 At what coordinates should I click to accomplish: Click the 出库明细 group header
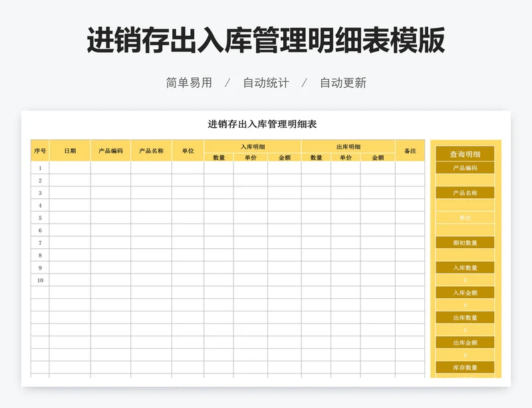[x=348, y=146]
